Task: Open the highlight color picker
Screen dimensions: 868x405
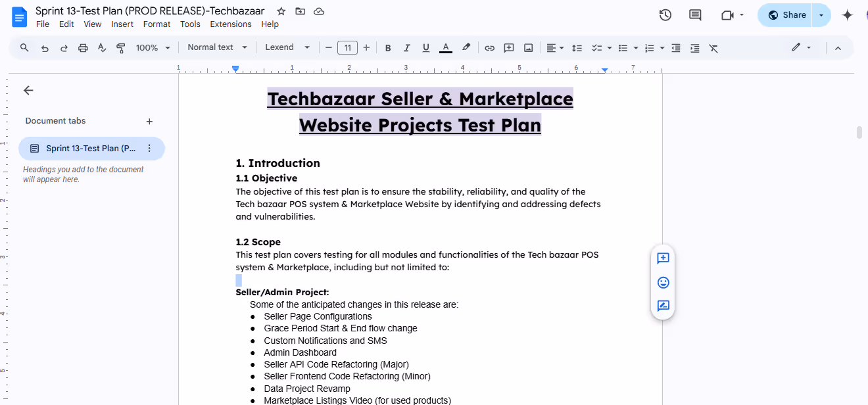Action: point(466,47)
